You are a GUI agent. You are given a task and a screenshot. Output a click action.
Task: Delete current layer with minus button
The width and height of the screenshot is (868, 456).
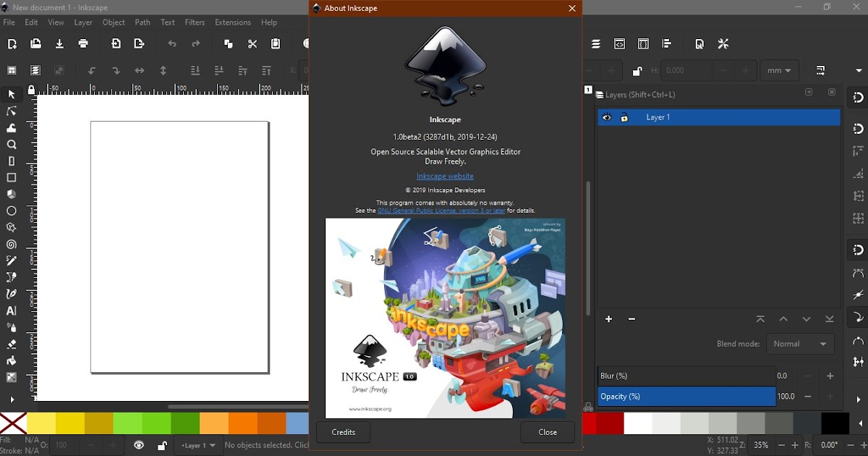(632, 319)
